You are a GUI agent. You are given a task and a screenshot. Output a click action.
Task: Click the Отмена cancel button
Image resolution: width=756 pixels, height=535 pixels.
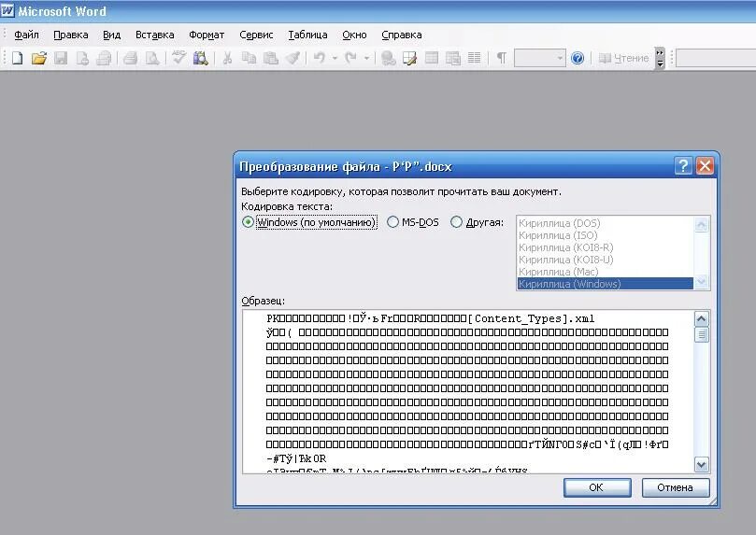pos(675,487)
